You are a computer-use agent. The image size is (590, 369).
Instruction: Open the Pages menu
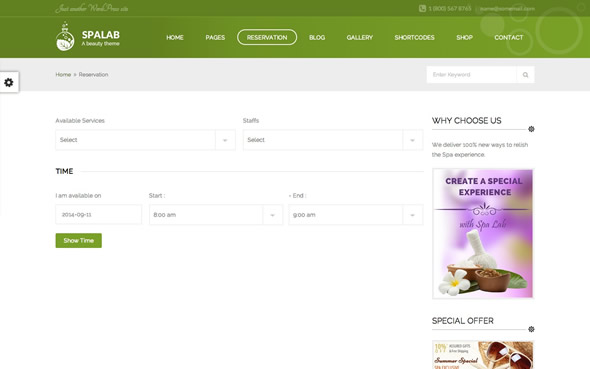[x=215, y=38]
